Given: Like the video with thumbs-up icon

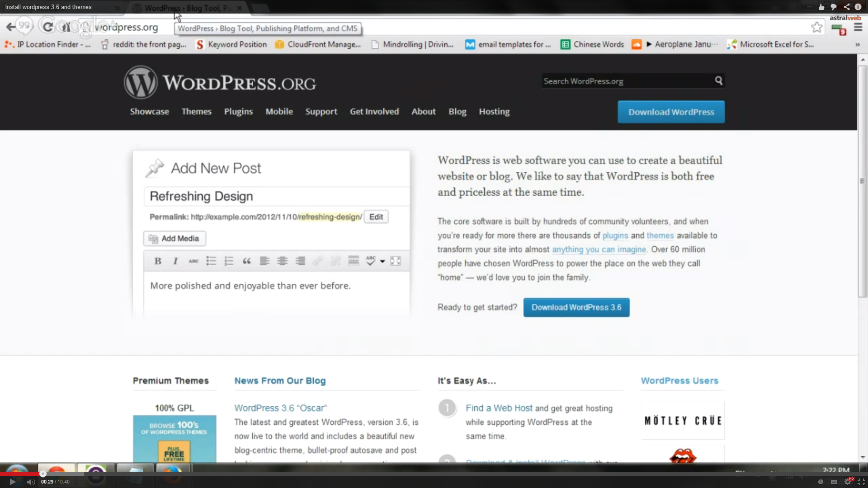Looking at the screenshot, I should (821, 7).
